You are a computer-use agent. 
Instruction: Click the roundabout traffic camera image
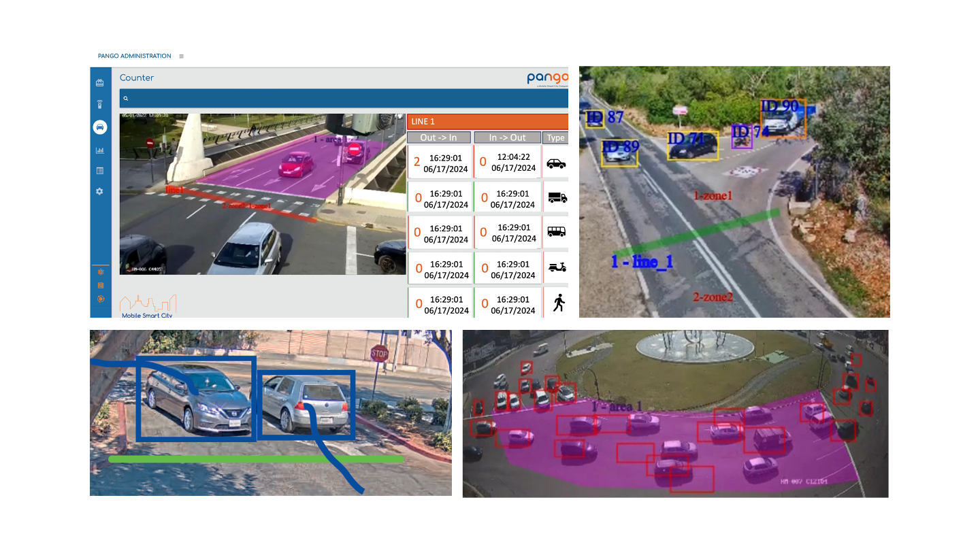click(x=675, y=414)
